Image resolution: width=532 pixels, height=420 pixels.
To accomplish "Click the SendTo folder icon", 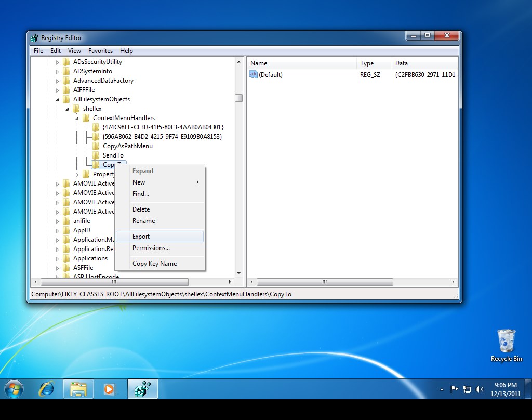I will [96, 155].
